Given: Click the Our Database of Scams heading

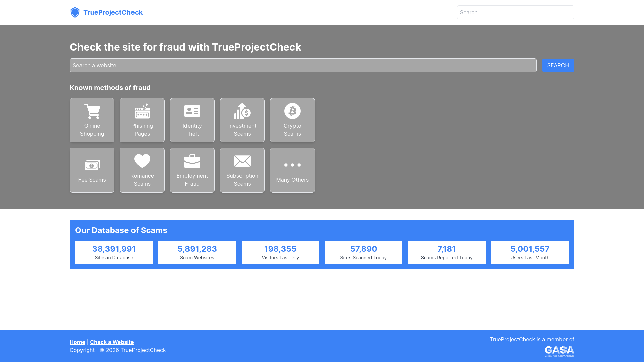Looking at the screenshot, I should click(x=121, y=230).
